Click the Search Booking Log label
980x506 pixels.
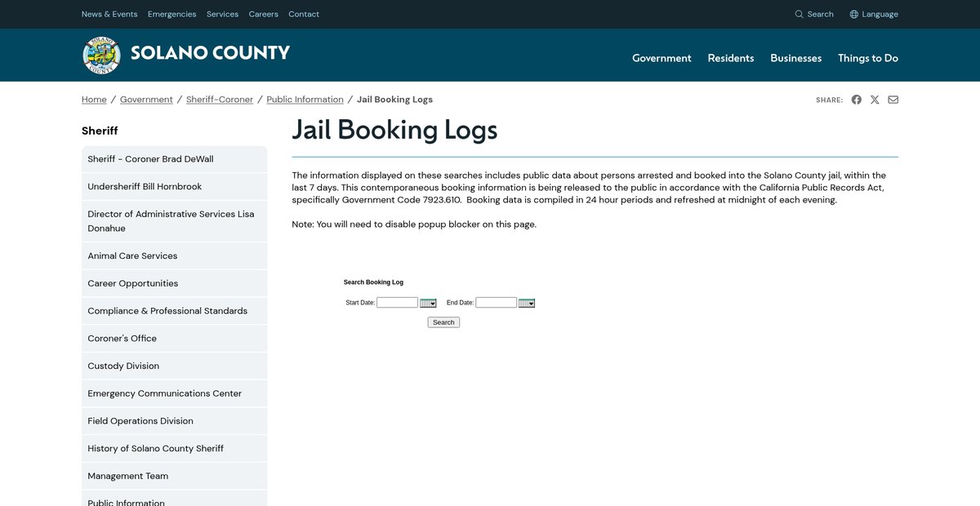click(x=373, y=282)
